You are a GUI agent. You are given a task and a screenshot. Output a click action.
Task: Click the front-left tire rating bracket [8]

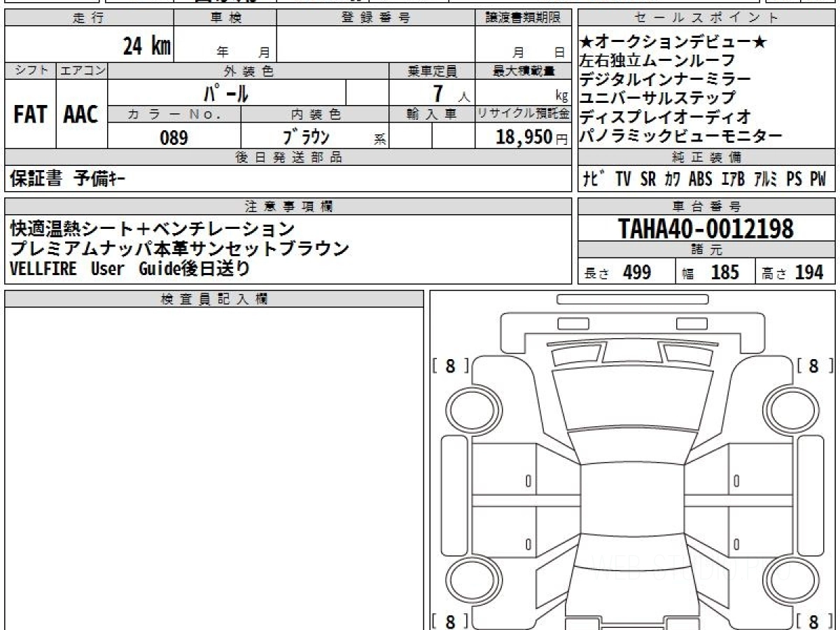[x=450, y=366]
